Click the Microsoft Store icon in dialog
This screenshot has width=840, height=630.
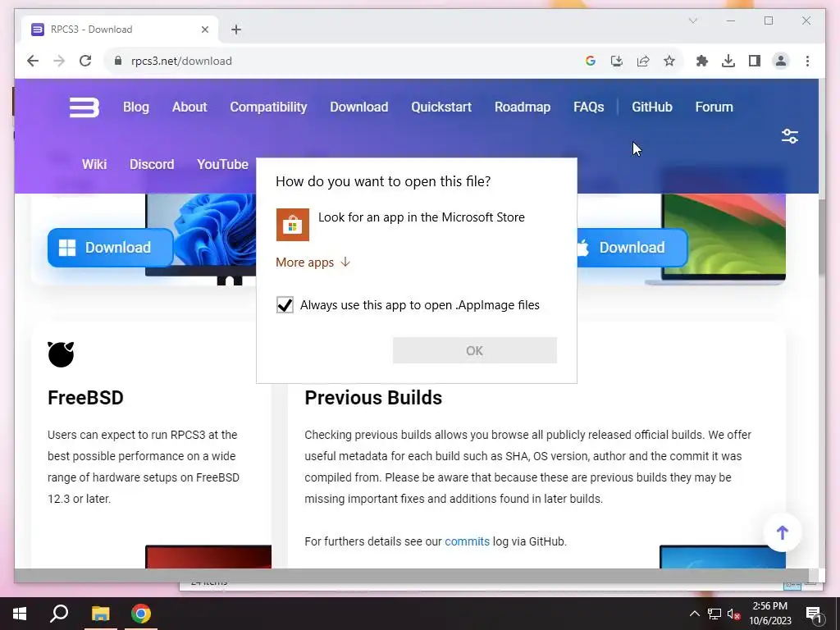(x=293, y=225)
